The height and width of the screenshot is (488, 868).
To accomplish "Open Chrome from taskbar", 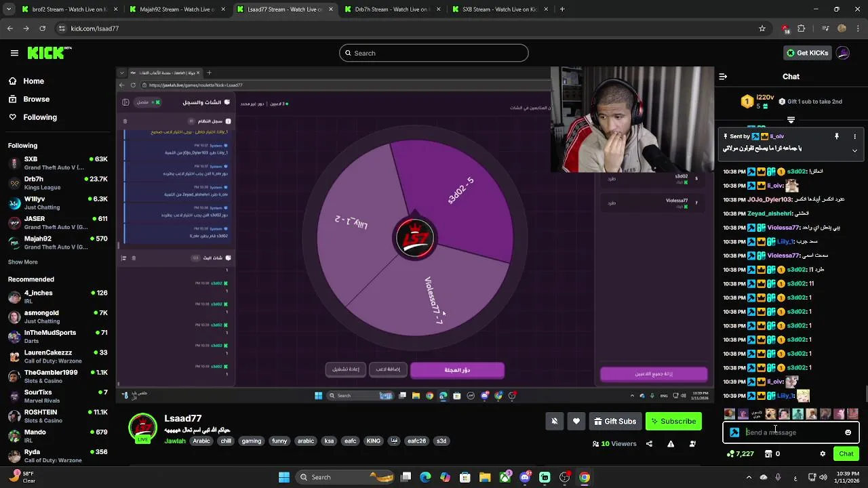I will [584, 477].
